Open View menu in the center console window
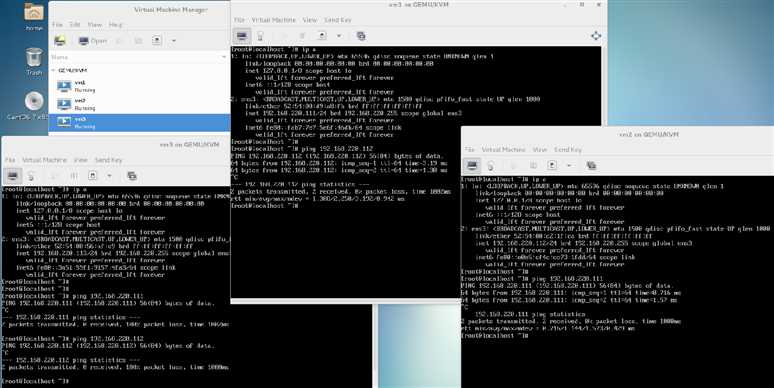774x388 pixels. [x=310, y=20]
